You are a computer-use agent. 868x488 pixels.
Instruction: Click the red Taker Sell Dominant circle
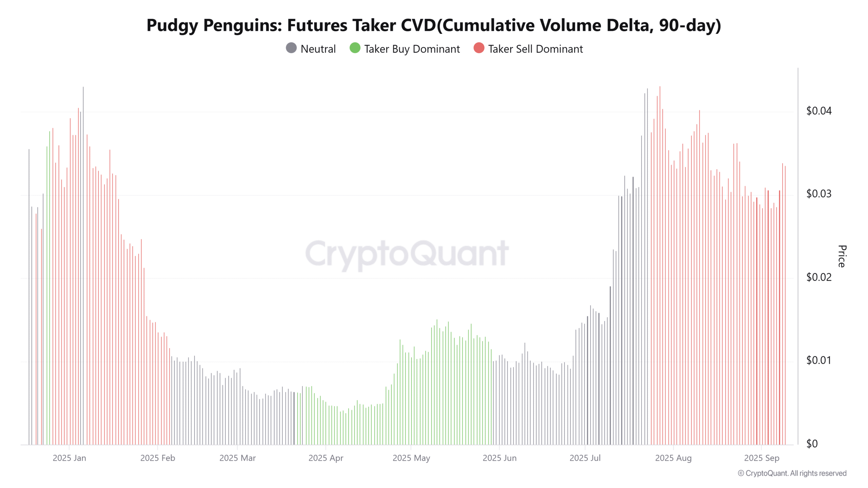[x=479, y=48]
